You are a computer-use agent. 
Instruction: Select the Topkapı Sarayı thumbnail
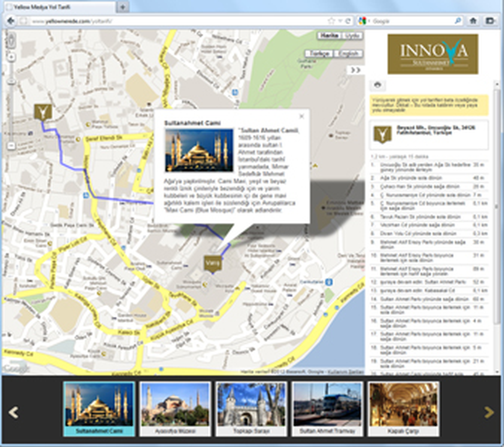point(251,408)
